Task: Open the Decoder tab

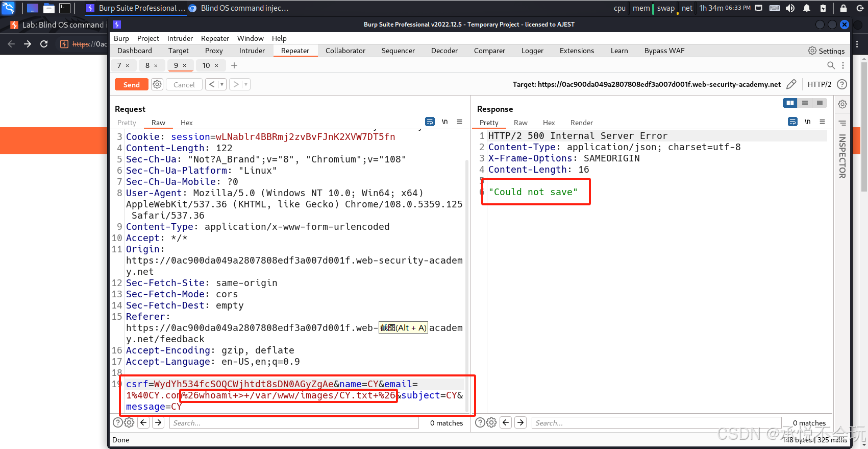Action: (444, 51)
